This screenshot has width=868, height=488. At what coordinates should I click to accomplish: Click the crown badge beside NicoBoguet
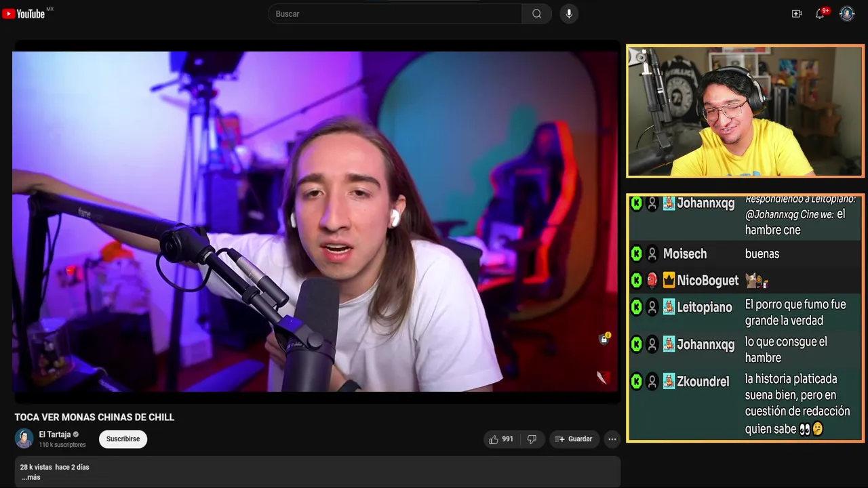point(669,281)
